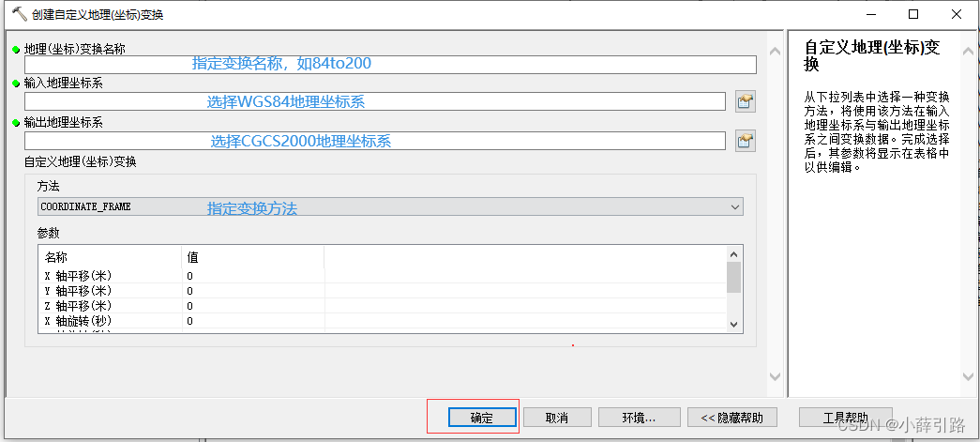The image size is (980, 442).
Task: Click the parameter list scroll up arrow
Action: point(733,254)
